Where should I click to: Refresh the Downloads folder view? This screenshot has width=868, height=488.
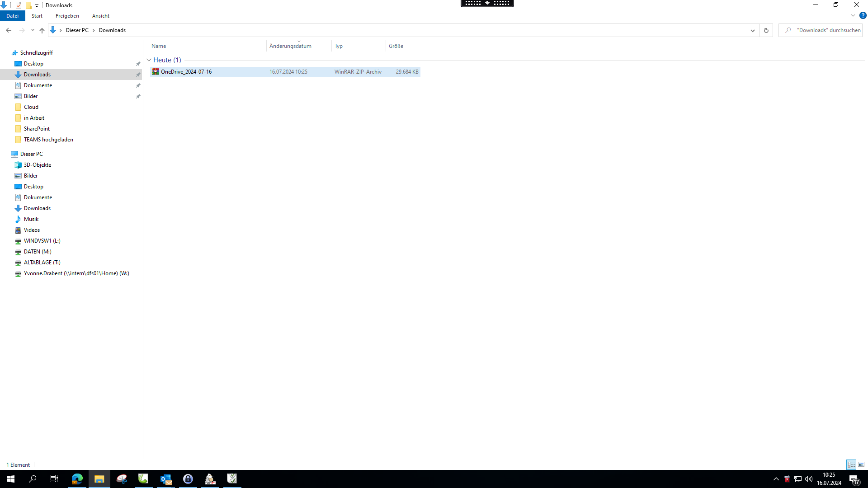tap(766, 30)
